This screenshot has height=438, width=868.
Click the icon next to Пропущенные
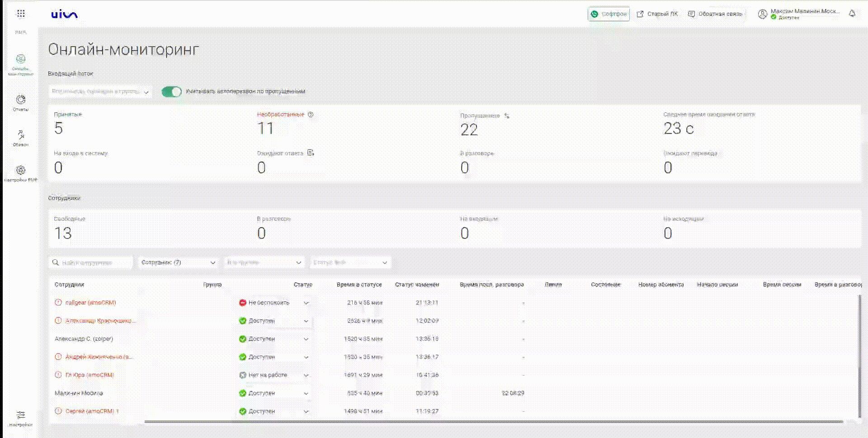pyautogui.click(x=507, y=116)
